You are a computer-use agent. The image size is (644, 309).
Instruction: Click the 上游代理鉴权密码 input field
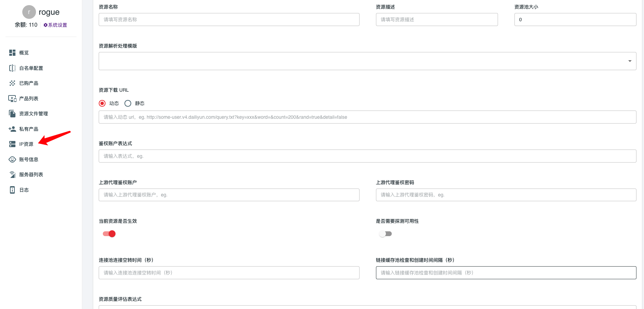506,195
